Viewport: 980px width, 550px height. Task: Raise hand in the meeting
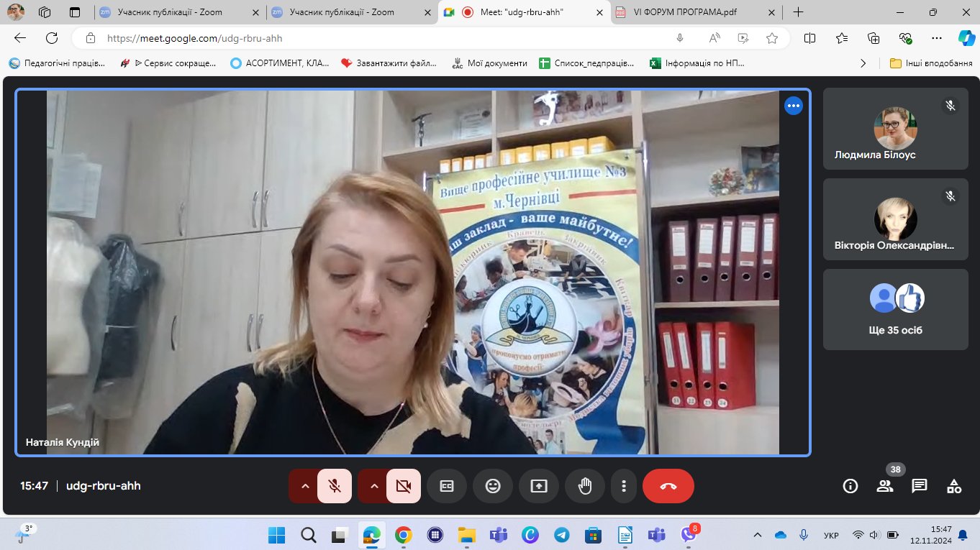pyautogui.click(x=585, y=486)
